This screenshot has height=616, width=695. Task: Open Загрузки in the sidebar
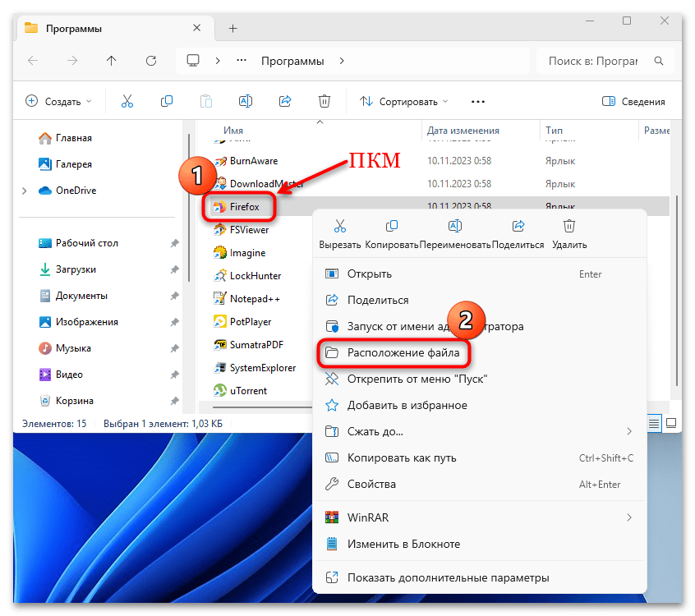click(x=67, y=269)
